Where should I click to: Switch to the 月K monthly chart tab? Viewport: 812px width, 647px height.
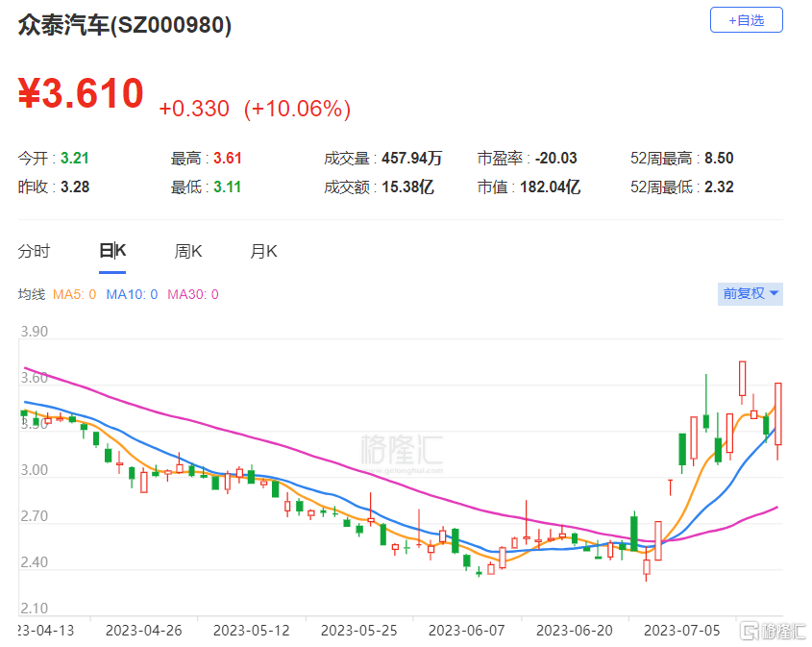coord(263,252)
